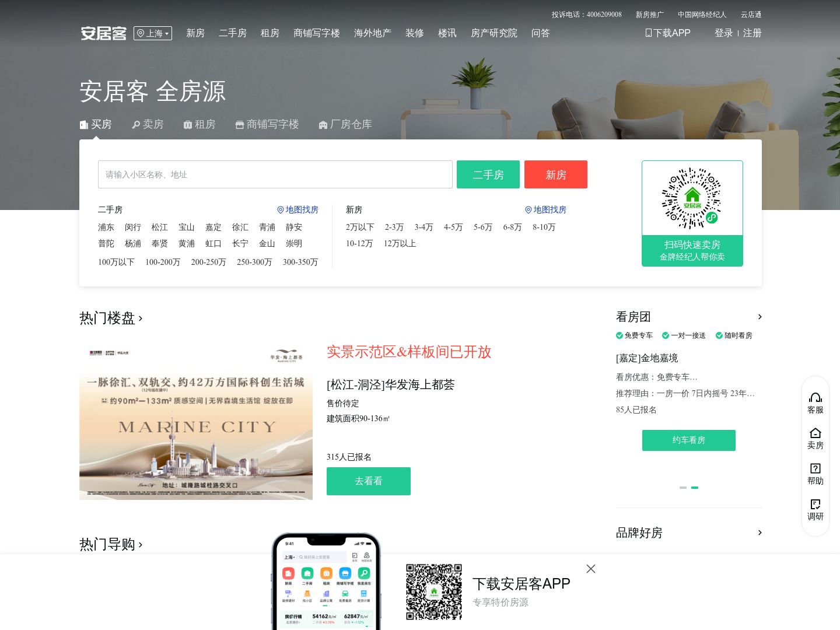
Task: Open the 中国网络经纪人 top link
Action: 702,15
